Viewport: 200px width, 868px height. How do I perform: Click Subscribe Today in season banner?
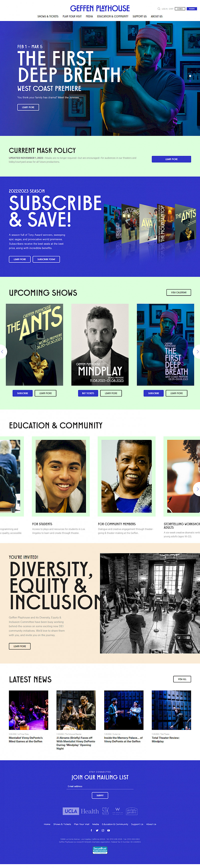(46, 259)
